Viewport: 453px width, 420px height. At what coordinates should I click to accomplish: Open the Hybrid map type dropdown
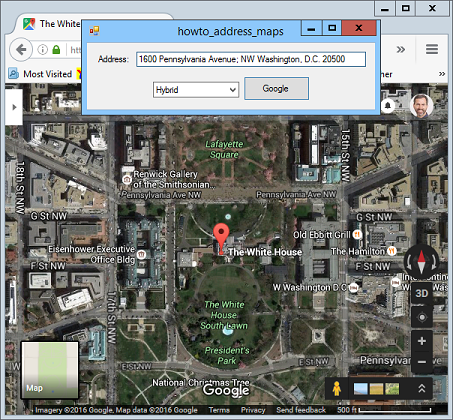[x=196, y=90]
